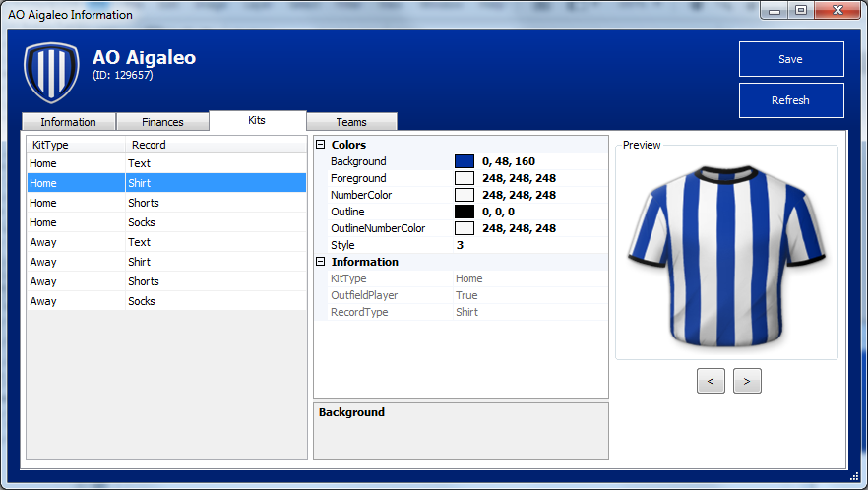Click the AO Aigaleo club crest icon
Screen dimensions: 868x490
[x=51, y=73]
